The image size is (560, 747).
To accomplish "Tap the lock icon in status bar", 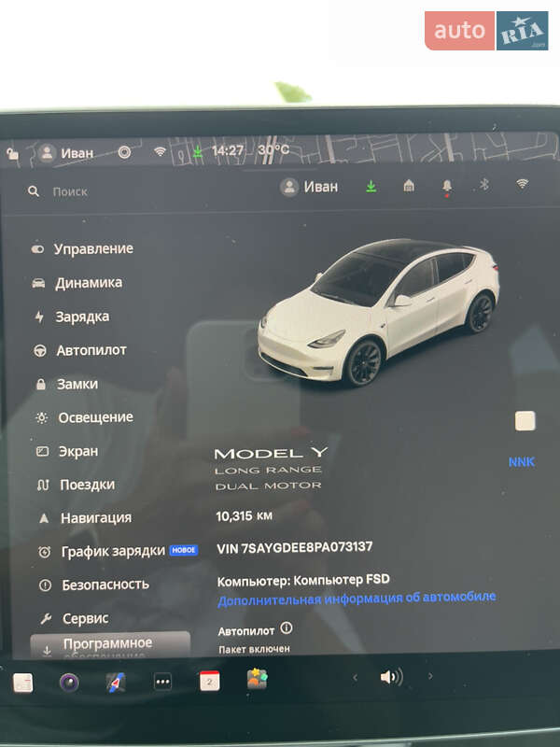I will click(13, 153).
